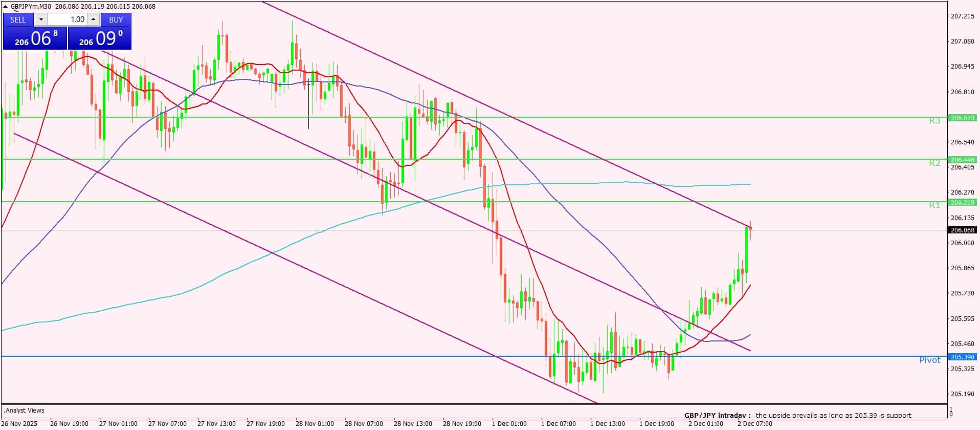This screenshot has height=430, width=980.
Task: Click the 26 Nov 19:00 time label
Action: (x=69, y=423)
